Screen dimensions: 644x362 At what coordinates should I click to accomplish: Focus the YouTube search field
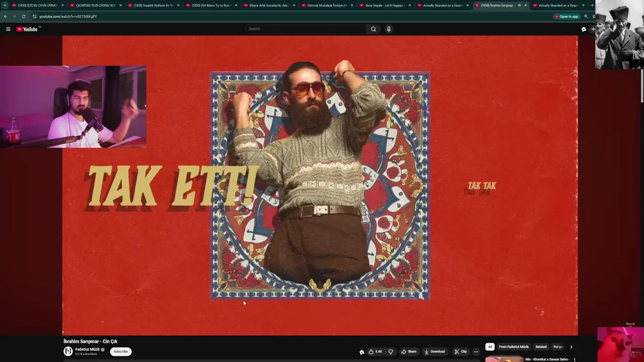pyautogui.click(x=306, y=29)
